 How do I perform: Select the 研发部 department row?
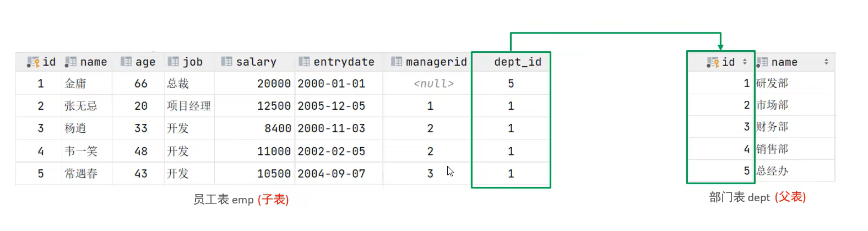[x=772, y=83]
